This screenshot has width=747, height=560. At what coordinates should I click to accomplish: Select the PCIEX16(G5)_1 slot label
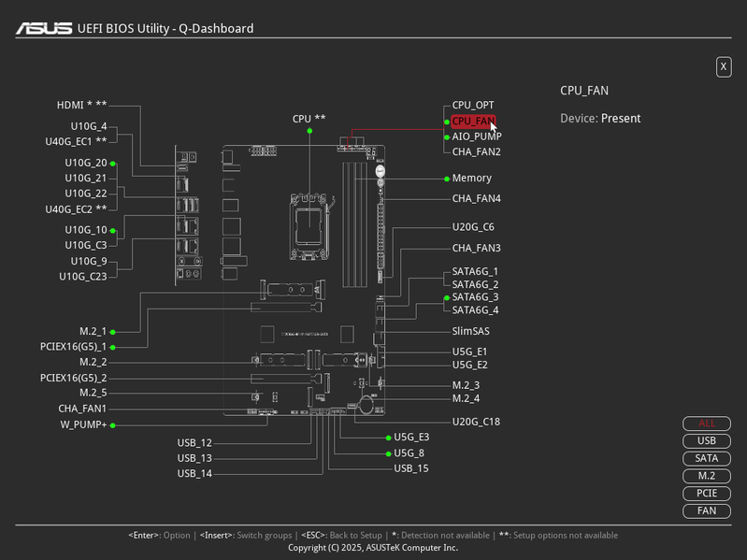tap(73, 347)
